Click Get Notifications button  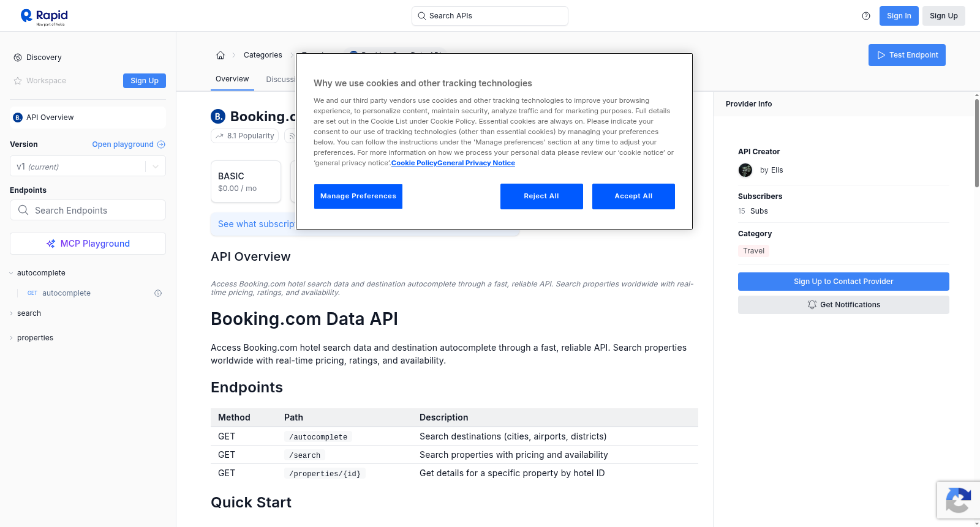pos(843,305)
